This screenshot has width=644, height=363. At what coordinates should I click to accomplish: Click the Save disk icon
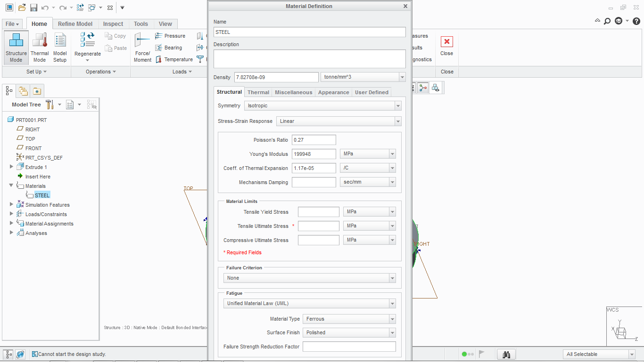(33, 8)
